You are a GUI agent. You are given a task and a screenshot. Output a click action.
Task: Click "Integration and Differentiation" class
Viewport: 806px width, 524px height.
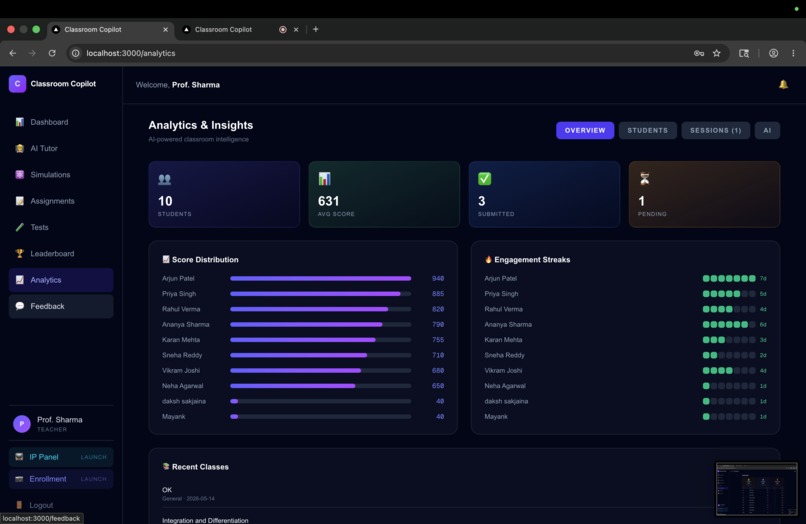[x=205, y=520]
